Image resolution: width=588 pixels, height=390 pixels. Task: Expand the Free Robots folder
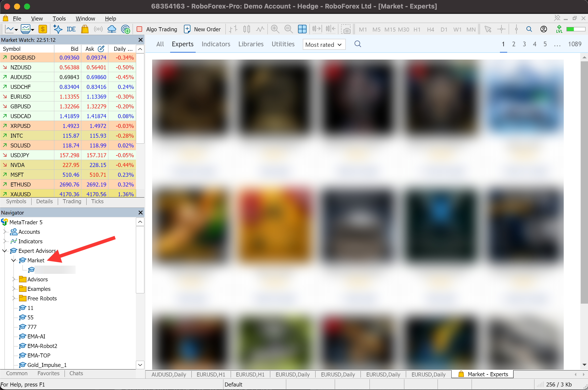14,298
